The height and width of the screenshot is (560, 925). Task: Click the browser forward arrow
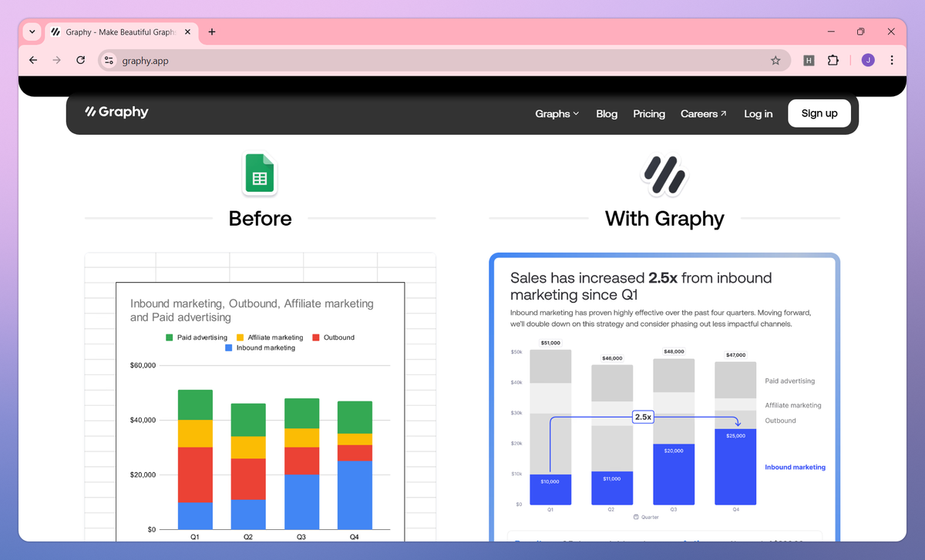click(56, 60)
